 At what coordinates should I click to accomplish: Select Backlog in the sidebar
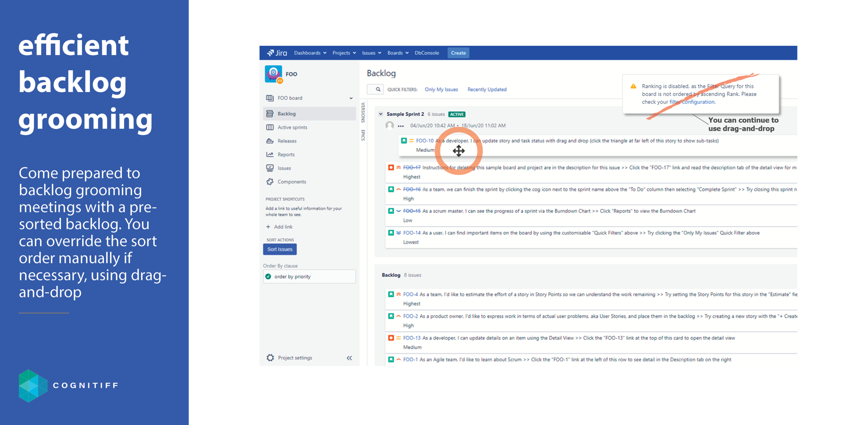pos(309,114)
